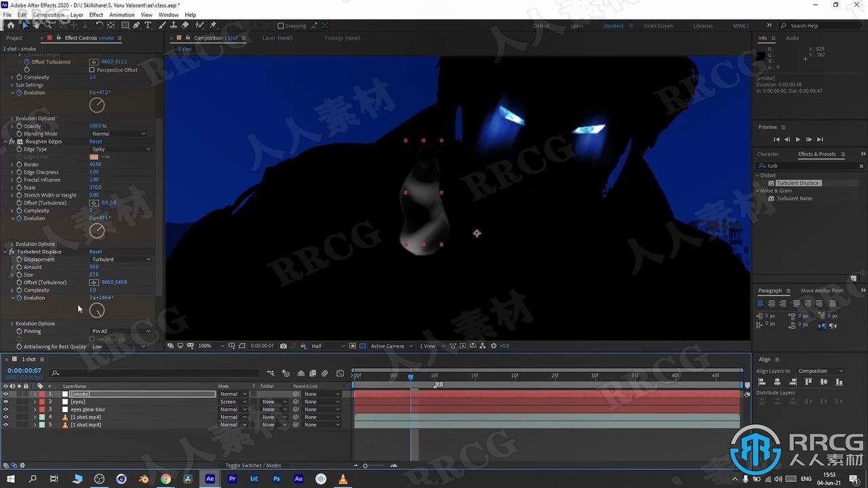This screenshot has height=488, width=868.
Task: Click the Motion Blur enable icon in the timeline
Action: click(325, 373)
